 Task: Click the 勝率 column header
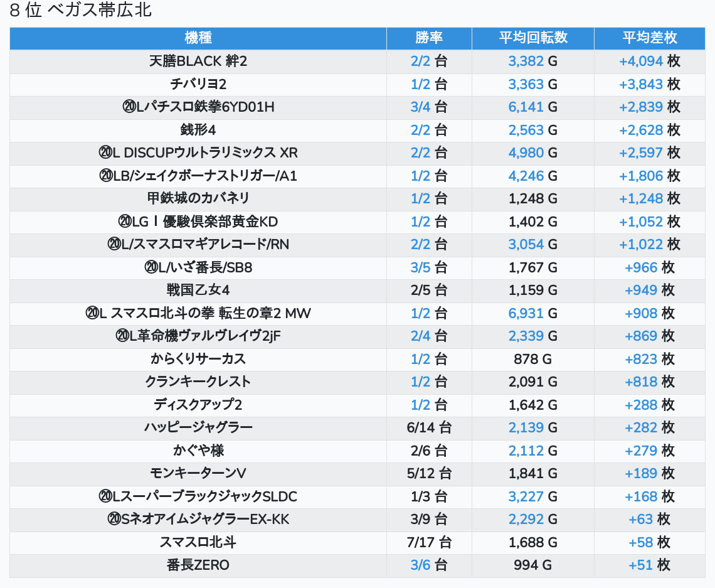(429, 38)
